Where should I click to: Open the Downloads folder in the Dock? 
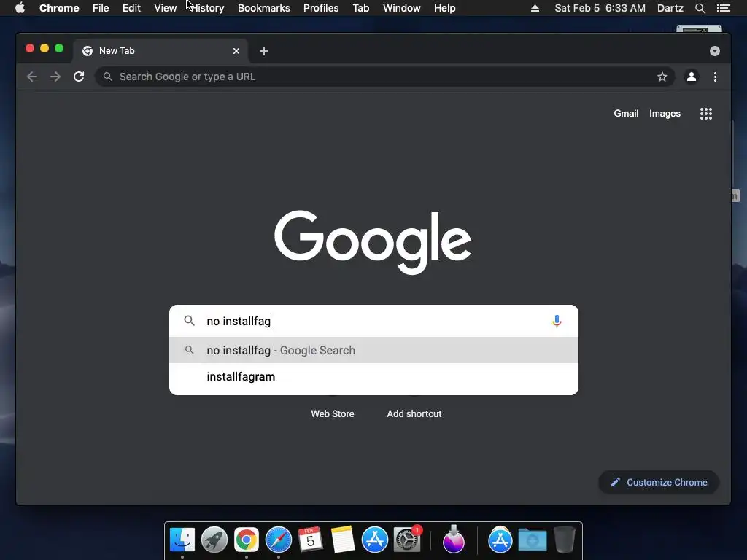point(532,540)
